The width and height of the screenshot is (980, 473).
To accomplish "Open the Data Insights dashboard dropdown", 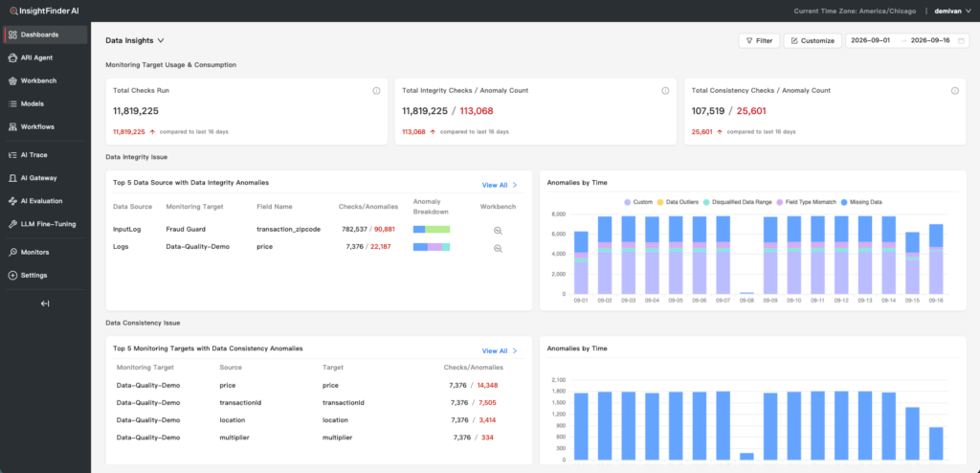I will click(134, 40).
